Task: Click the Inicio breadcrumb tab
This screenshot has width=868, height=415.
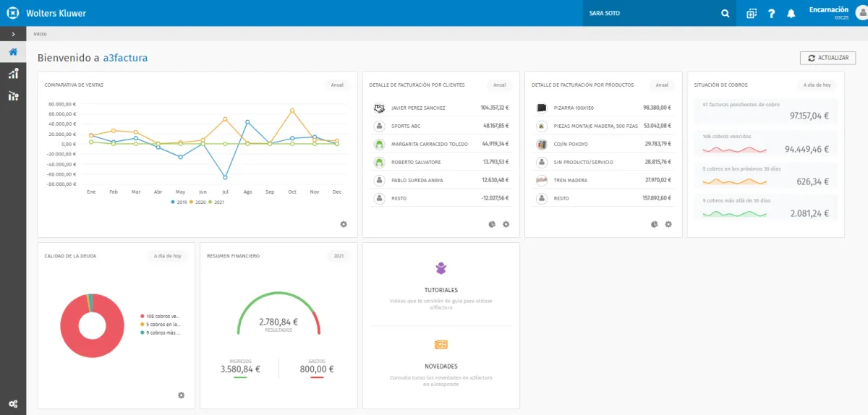Action: (x=40, y=34)
